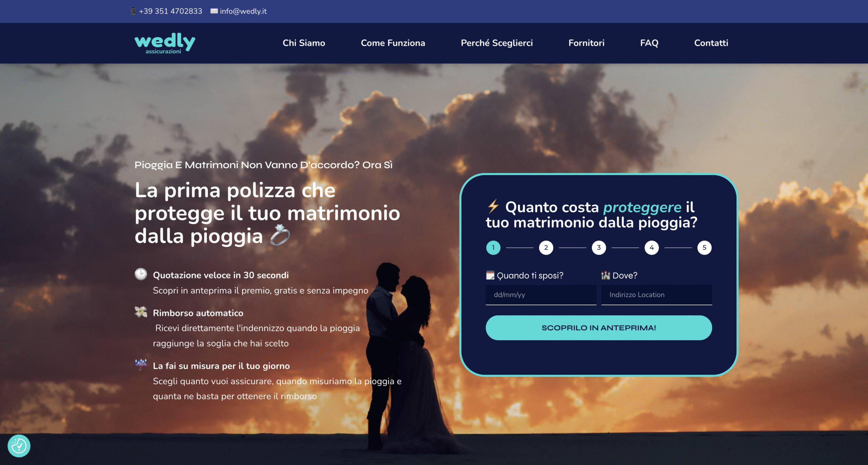Select step 2 in the form progress
This screenshot has height=465, width=868.
546,248
